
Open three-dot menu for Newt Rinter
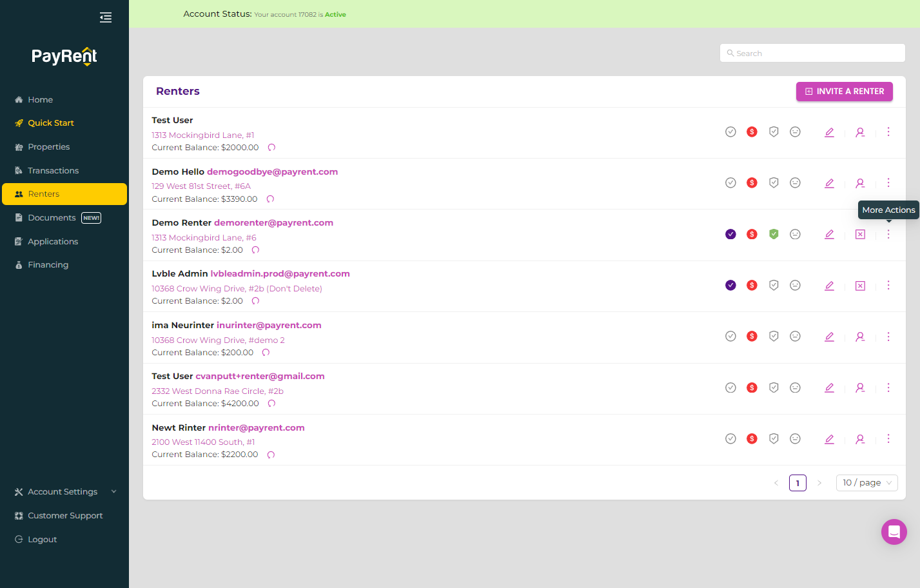pyautogui.click(x=888, y=438)
